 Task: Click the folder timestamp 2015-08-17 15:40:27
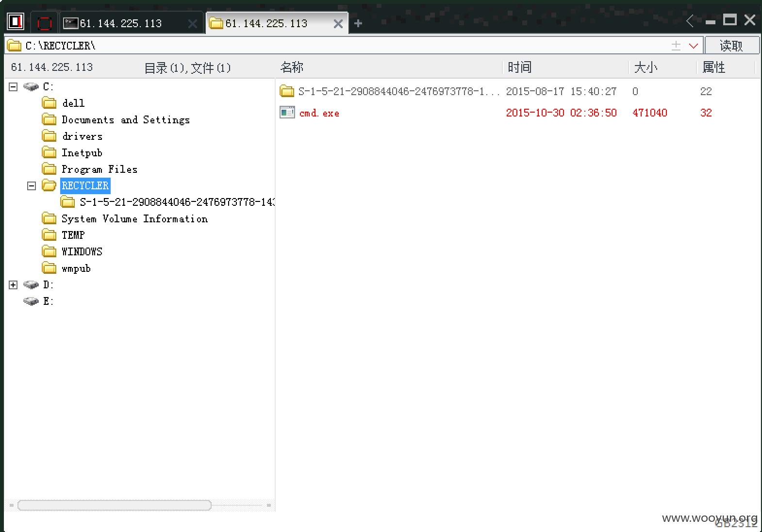561,91
